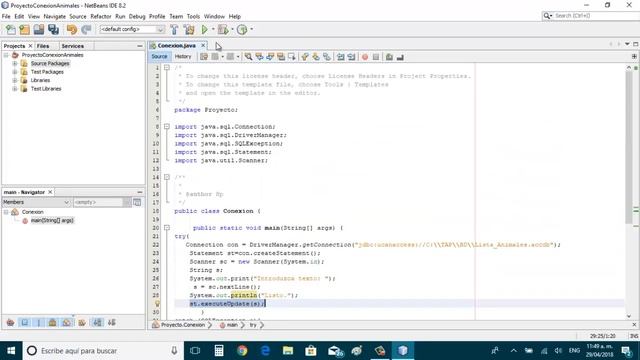The width and height of the screenshot is (640, 360).
Task: Toggle Rectangular Selection in editor toolbar
Action: click(x=292, y=57)
